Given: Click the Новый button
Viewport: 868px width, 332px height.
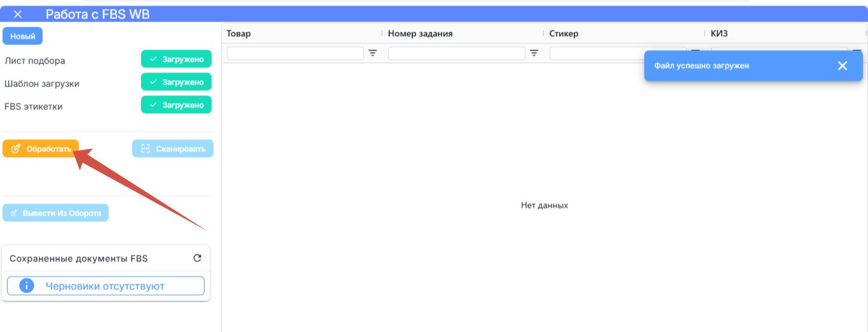Looking at the screenshot, I should coord(23,36).
